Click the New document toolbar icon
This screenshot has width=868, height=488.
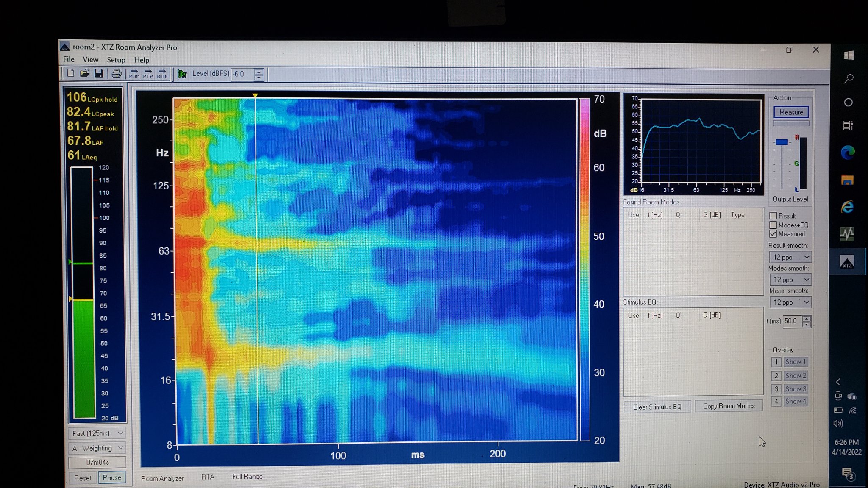tap(70, 73)
